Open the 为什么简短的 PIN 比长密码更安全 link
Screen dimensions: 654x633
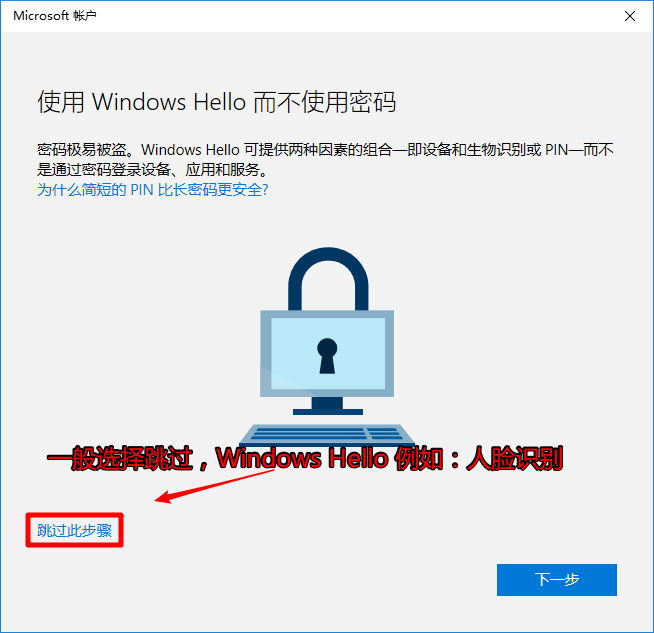(153, 190)
